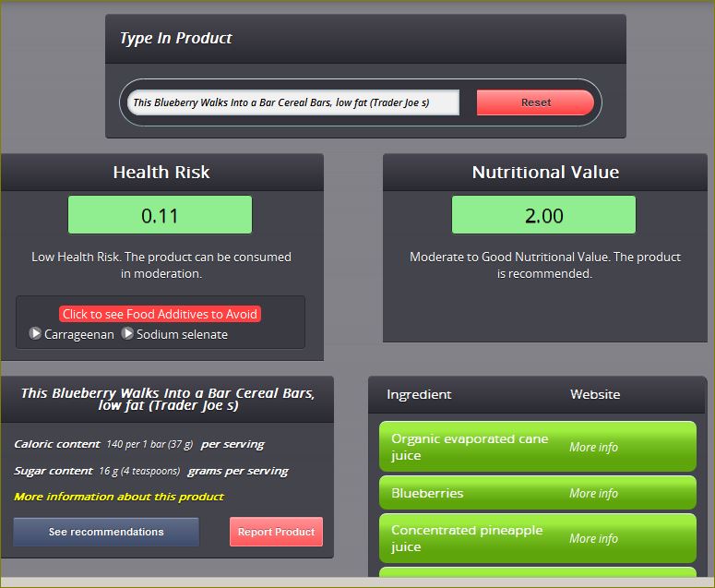
Task: Click the Report Product button
Action: point(277,532)
